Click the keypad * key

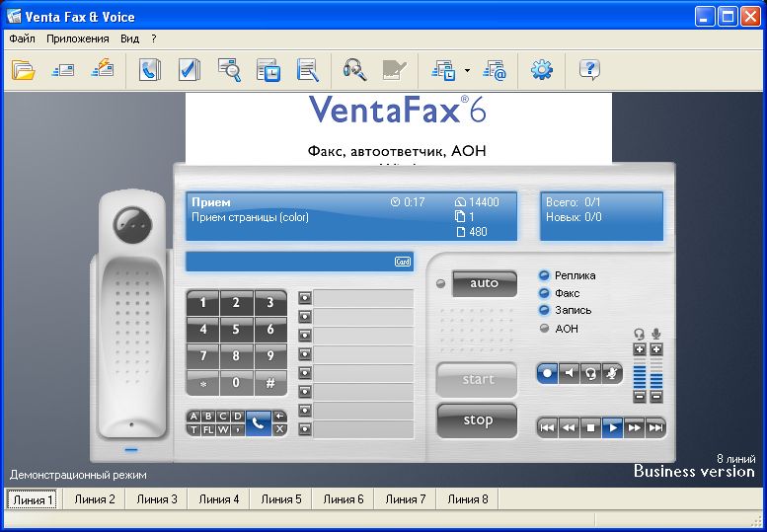click(x=202, y=382)
